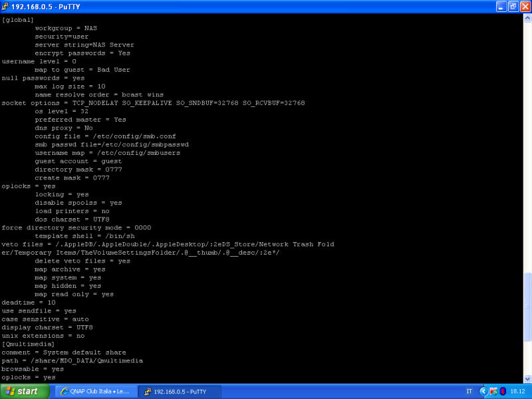The width and height of the screenshot is (532, 399).
Task: Click the taskbar clock showing 18.12
Action: [517, 391]
